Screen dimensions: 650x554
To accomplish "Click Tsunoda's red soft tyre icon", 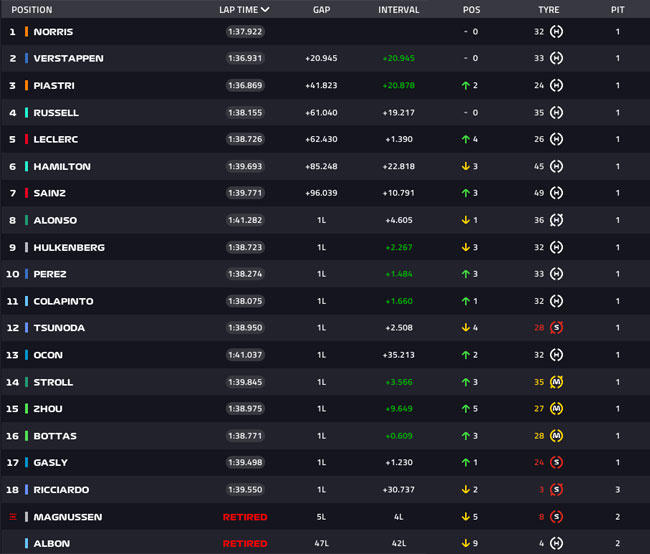I will [x=556, y=328].
